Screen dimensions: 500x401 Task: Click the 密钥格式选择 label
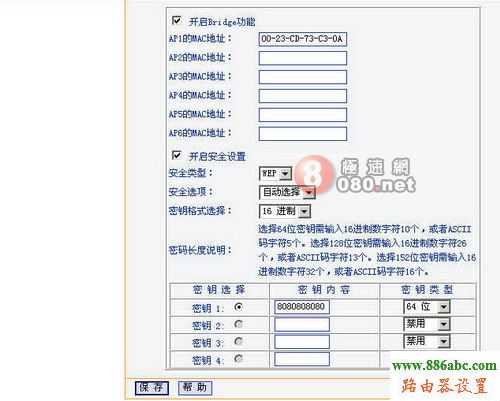pos(200,211)
